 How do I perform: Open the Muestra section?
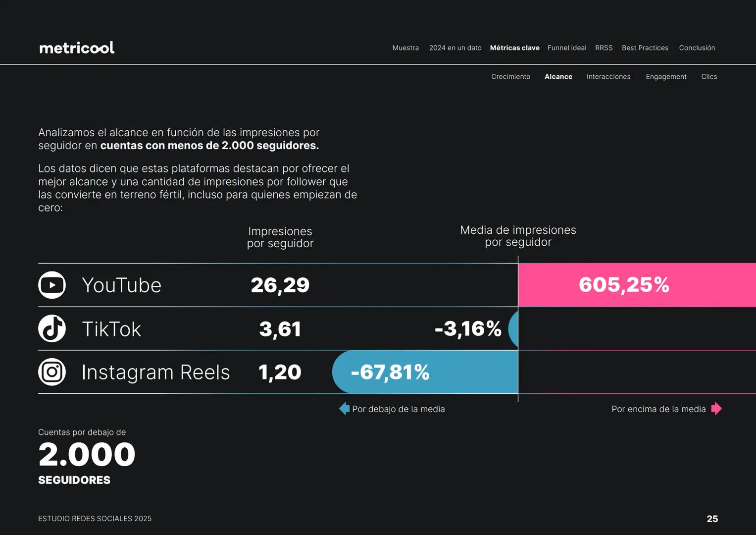pyautogui.click(x=405, y=48)
